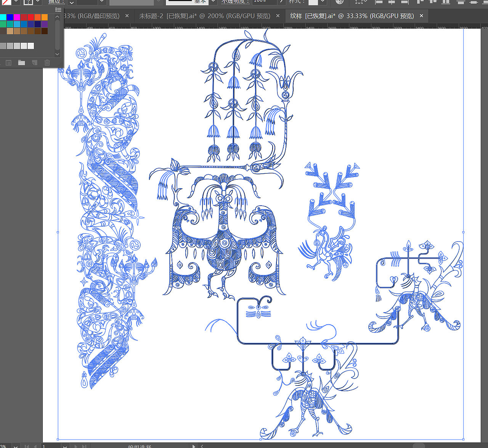Align selected objects to right edge
The width and height of the screenshot is (488, 448).
tap(405, 2)
